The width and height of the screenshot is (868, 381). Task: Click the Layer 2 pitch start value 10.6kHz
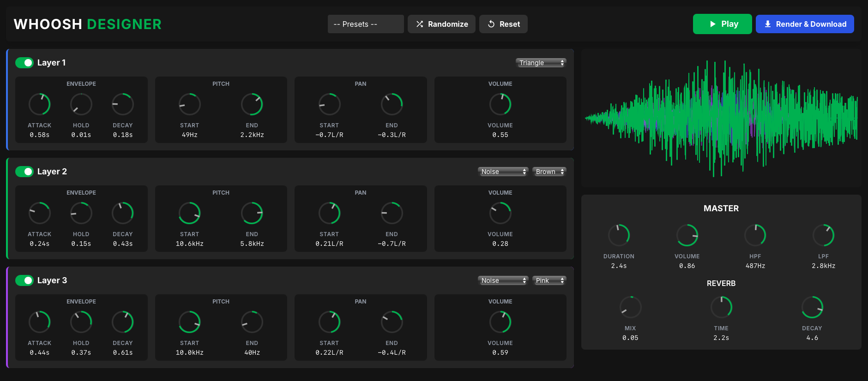click(x=190, y=244)
